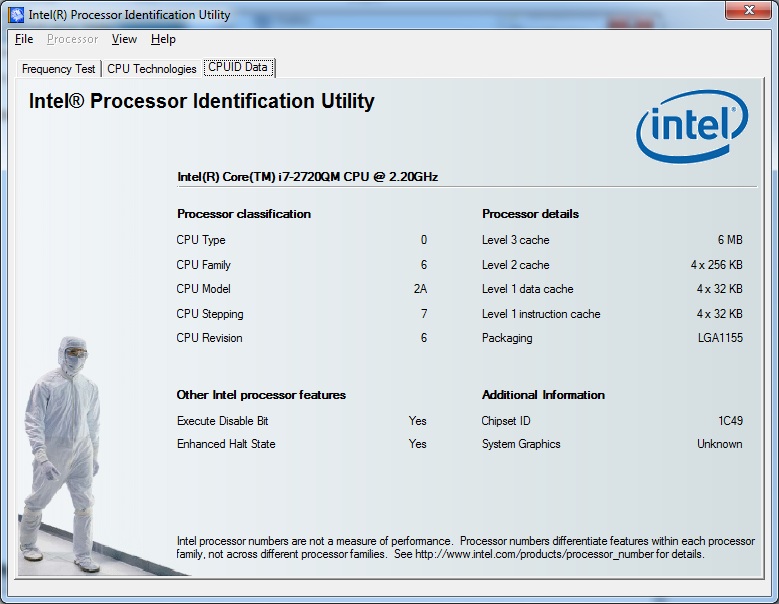Click the 'Unknown' system graphics value
This screenshot has width=779, height=604.
719,444
